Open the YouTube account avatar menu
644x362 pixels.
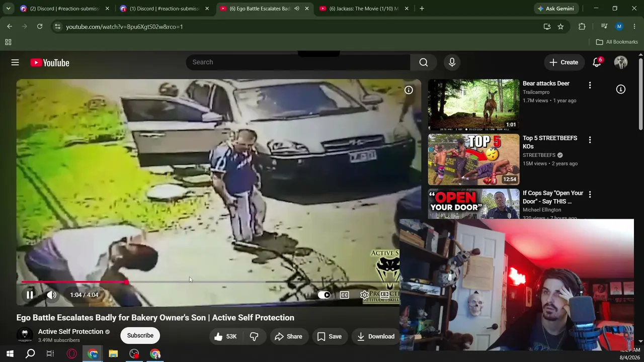point(621,62)
